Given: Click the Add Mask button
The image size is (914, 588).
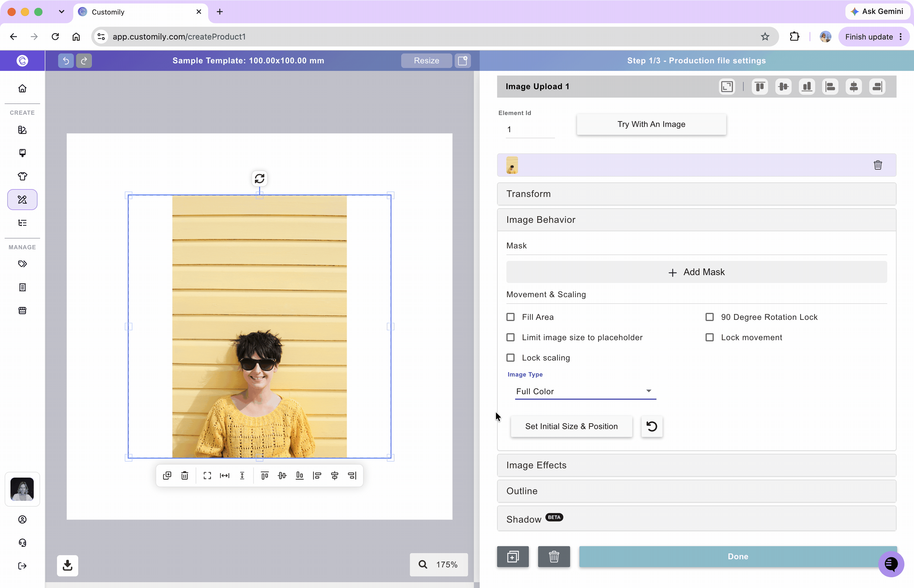Looking at the screenshot, I should tap(697, 272).
